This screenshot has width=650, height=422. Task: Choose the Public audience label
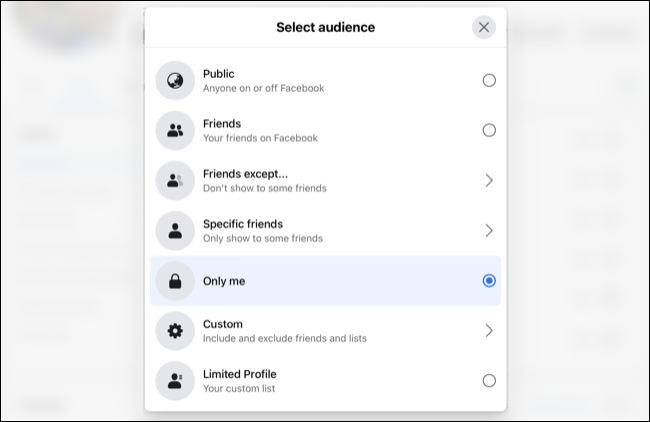coord(218,74)
